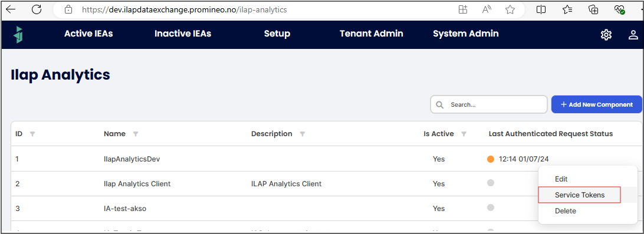
Task: Click the grey status dot for IA-test-akso
Action: click(491, 207)
